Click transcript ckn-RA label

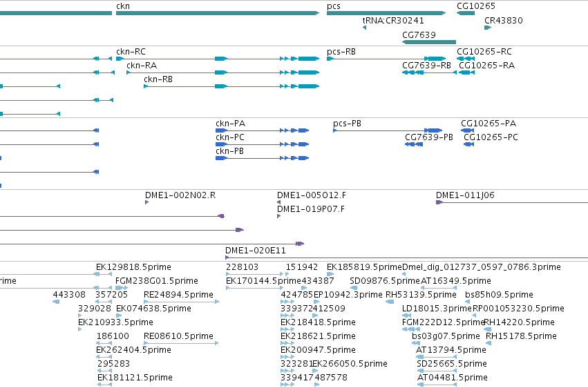pyautogui.click(x=142, y=66)
